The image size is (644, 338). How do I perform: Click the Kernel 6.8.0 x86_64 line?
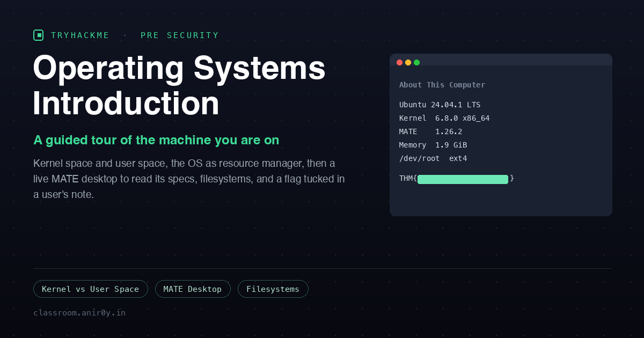pyautogui.click(x=444, y=118)
